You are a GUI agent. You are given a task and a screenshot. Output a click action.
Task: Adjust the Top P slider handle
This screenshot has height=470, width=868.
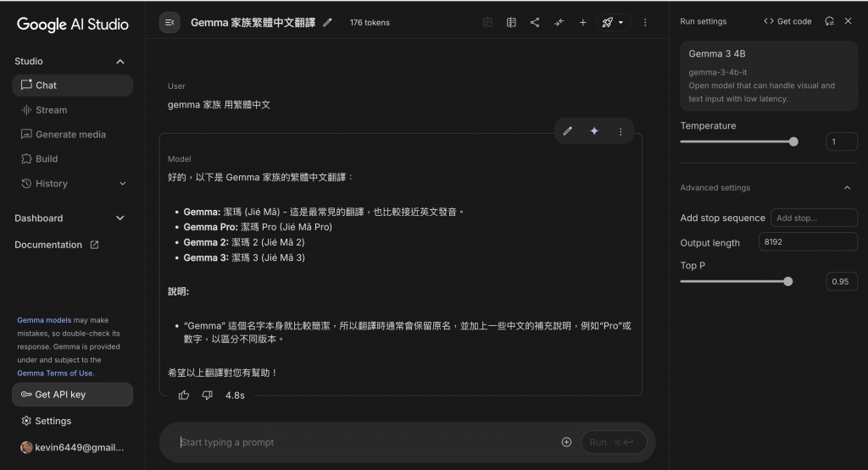(x=787, y=281)
